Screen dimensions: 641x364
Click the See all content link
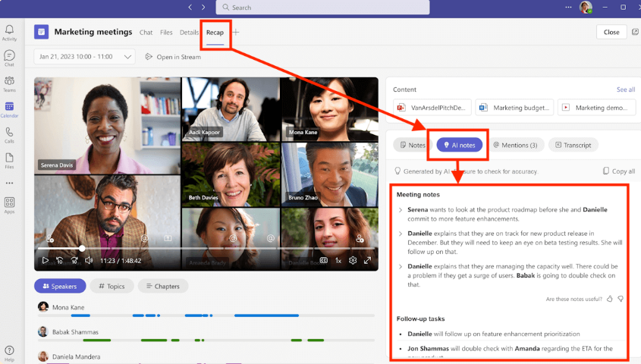pyautogui.click(x=625, y=89)
